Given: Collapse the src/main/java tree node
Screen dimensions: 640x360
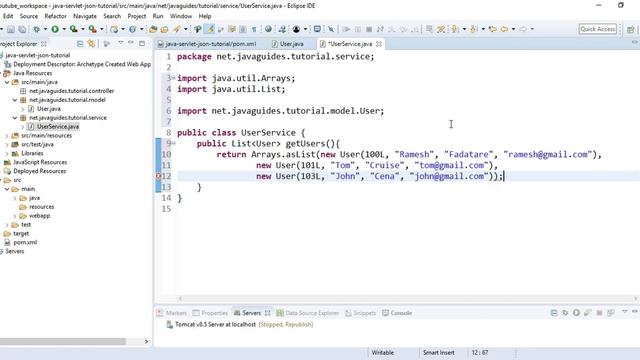Looking at the screenshot, I should coord(7,82).
